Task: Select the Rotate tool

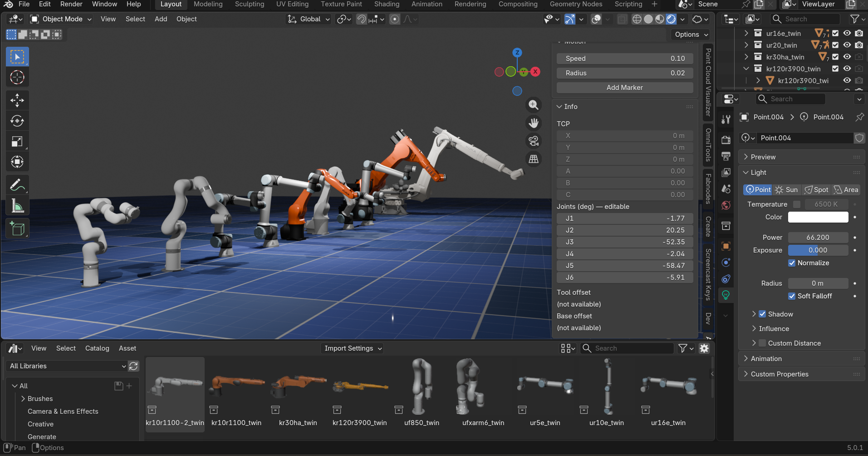Action: pos(17,120)
